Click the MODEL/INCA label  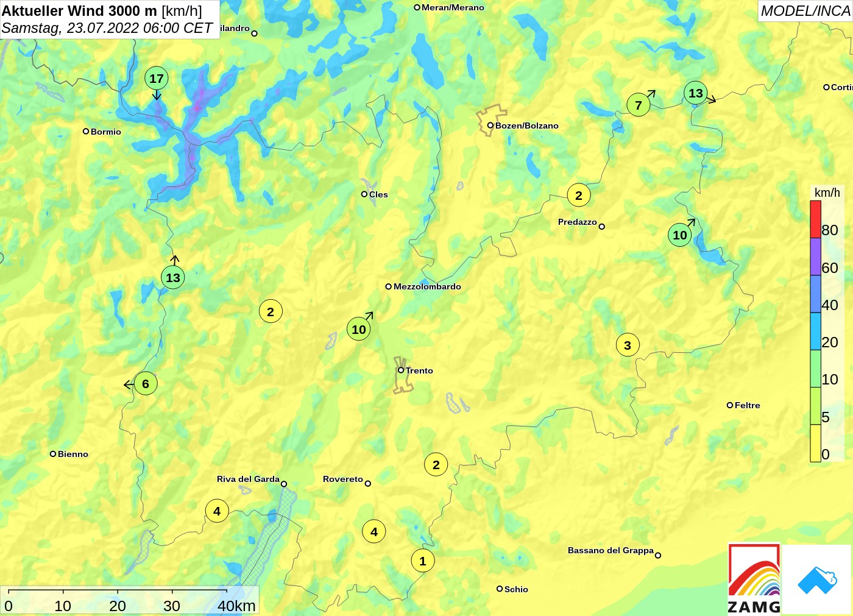(x=805, y=11)
